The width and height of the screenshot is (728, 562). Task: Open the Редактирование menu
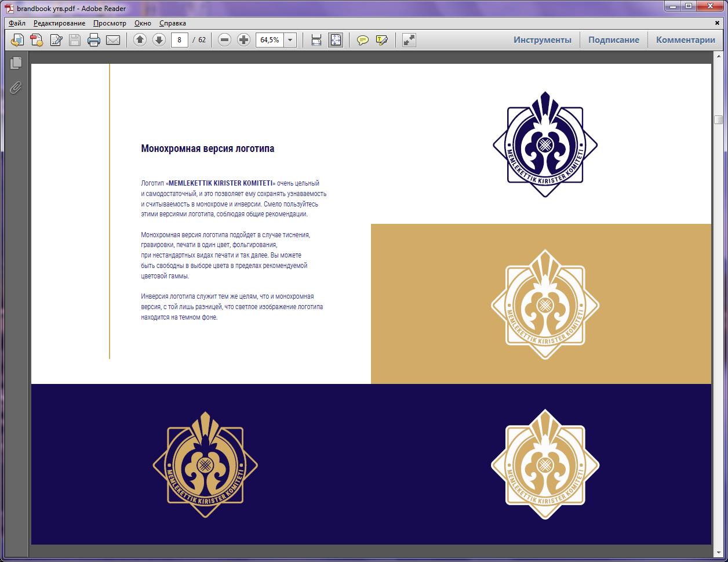[59, 23]
